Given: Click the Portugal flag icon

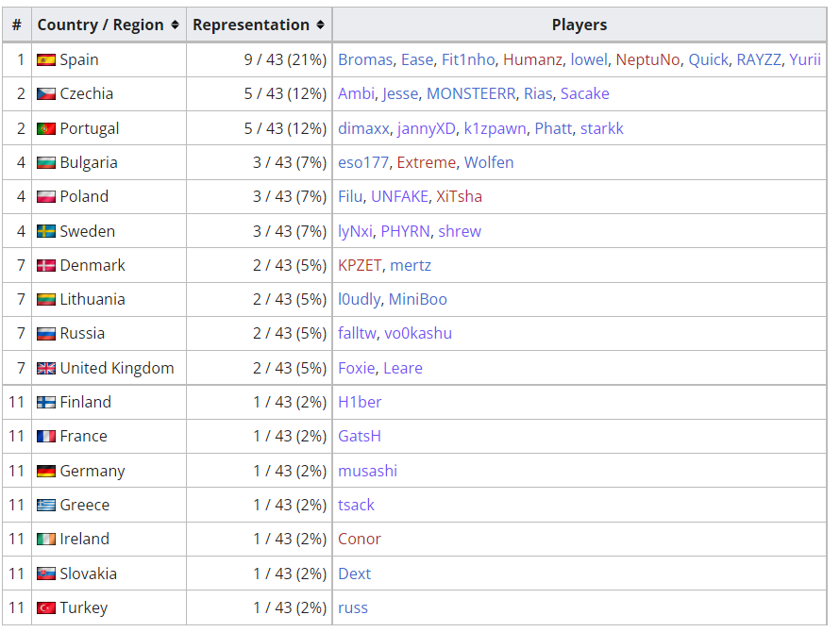Looking at the screenshot, I should click(46, 128).
